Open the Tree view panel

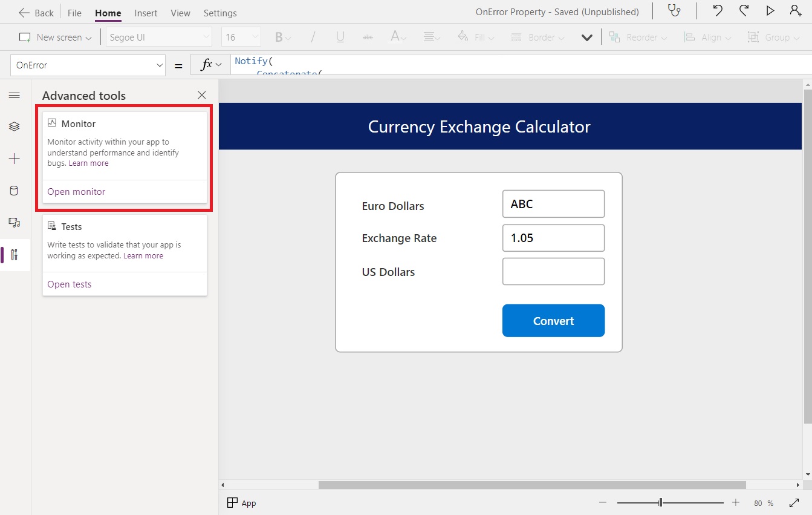point(15,126)
